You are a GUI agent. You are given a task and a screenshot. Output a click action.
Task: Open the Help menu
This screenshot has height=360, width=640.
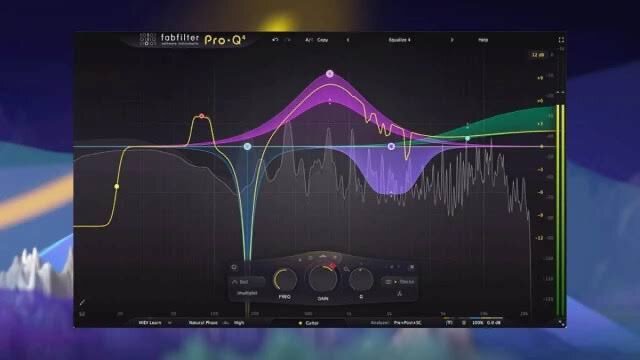coord(483,40)
